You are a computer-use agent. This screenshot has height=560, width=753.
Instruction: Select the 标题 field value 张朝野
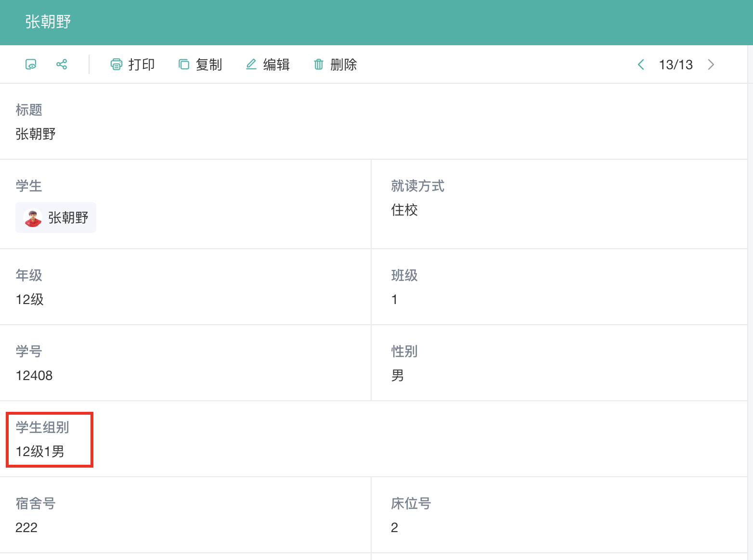36,134
